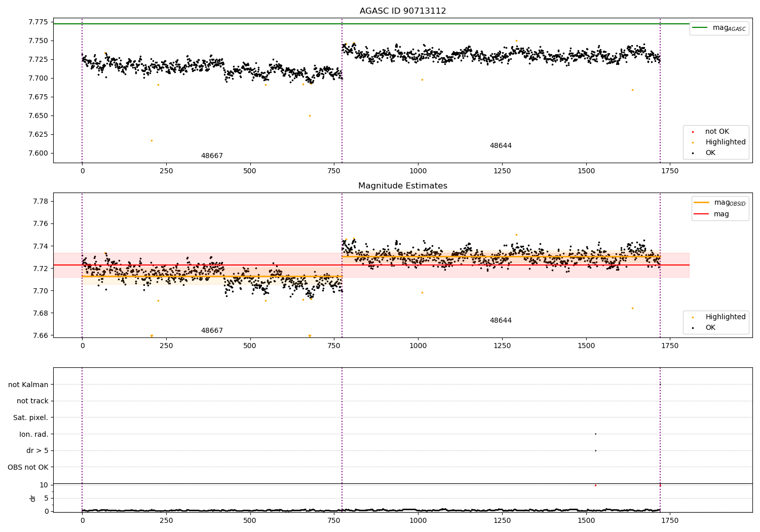Click the 'not Kalman' row label
Screen dimensions: 760x532
tap(28, 385)
